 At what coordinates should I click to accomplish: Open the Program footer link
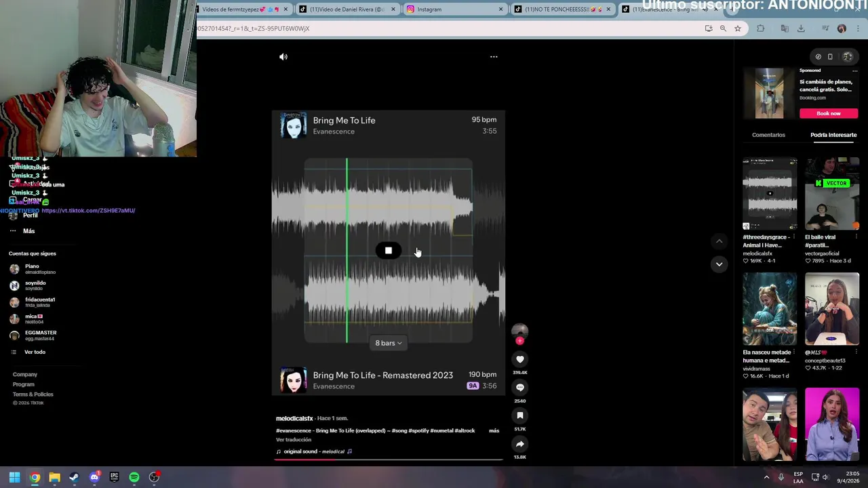coord(23,384)
